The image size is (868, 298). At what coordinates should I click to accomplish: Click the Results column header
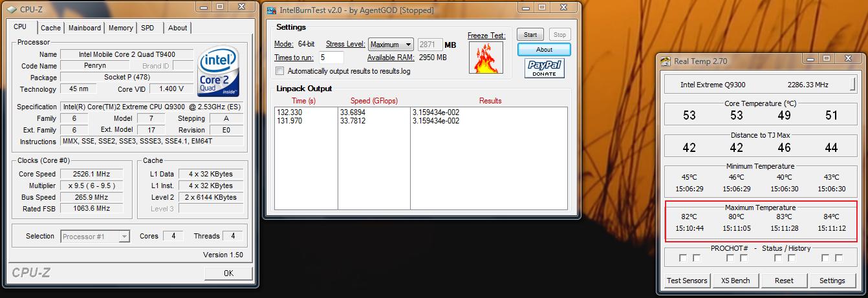click(490, 101)
